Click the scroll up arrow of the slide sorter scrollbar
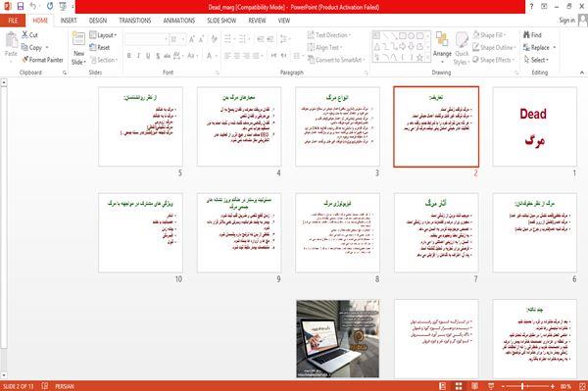Image resolution: width=588 pixels, height=391 pixels. click(x=4, y=83)
